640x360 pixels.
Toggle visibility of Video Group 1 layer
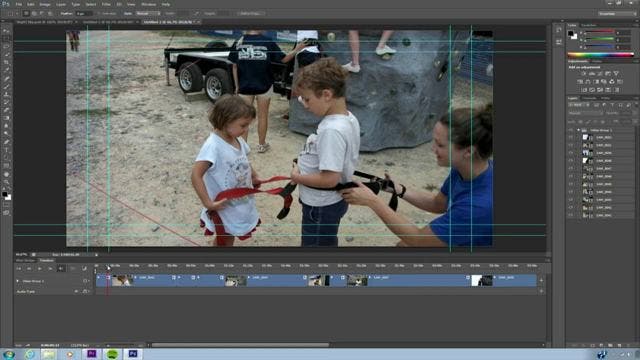(571, 130)
